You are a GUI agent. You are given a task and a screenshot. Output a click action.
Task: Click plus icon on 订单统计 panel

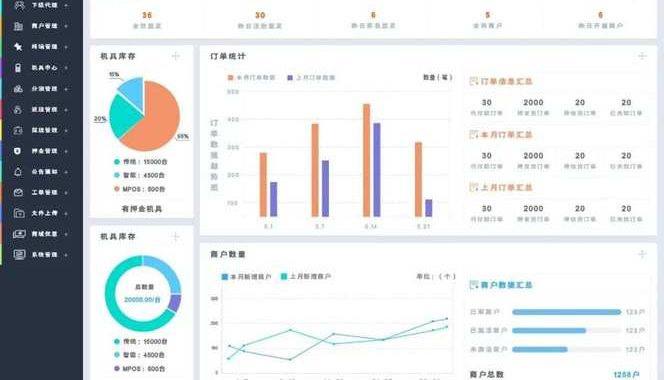coord(642,56)
